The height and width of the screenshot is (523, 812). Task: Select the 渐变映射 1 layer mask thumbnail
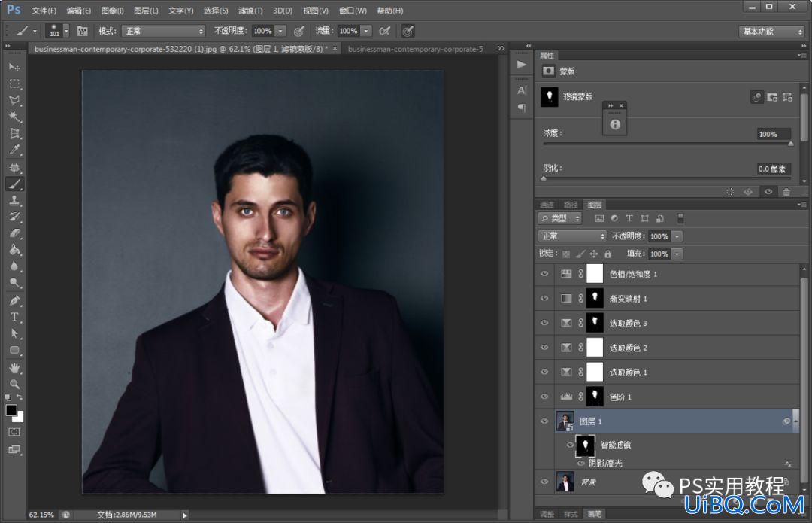click(595, 298)
